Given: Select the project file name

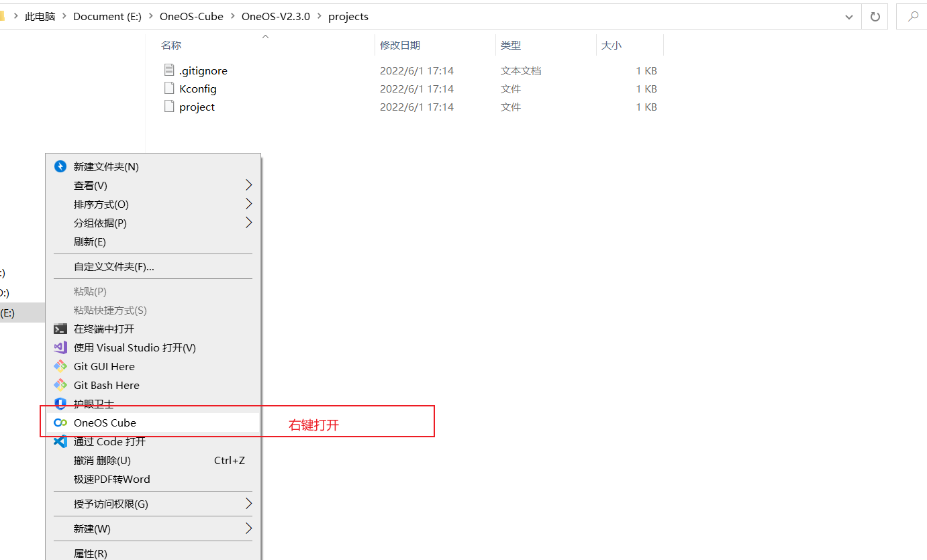Looking at the screenshot, I should pyautogui.click(x=197, y=107).
